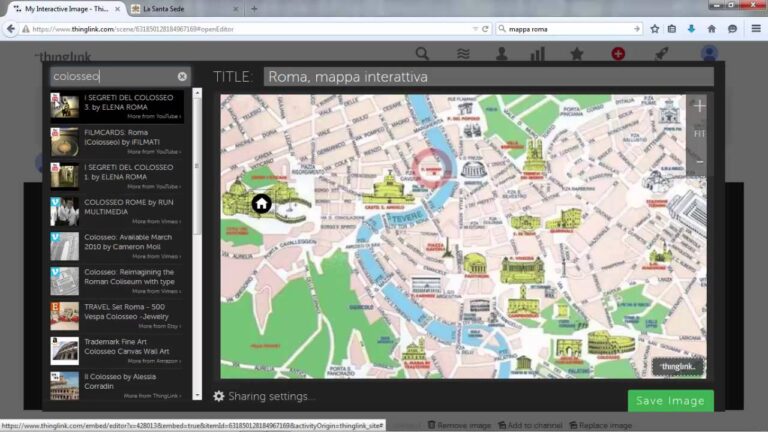Screen dimensions: 768x432
Task: Open the bookmarks list clipboard icon
Action: pos(672,29)
